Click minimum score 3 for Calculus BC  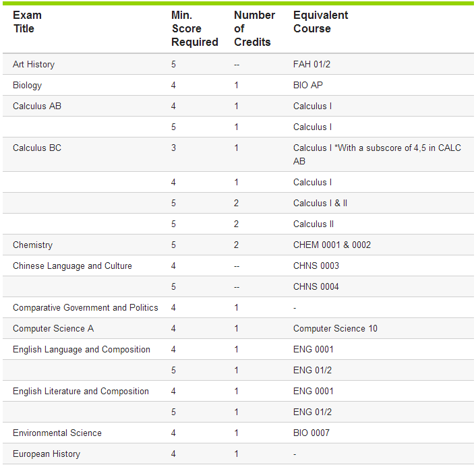coord(173,148)
